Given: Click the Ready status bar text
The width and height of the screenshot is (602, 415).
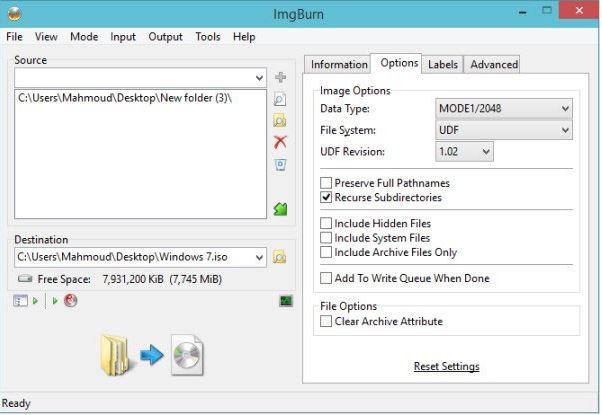Looking at the screenshot, I should [x=16, y=403].
